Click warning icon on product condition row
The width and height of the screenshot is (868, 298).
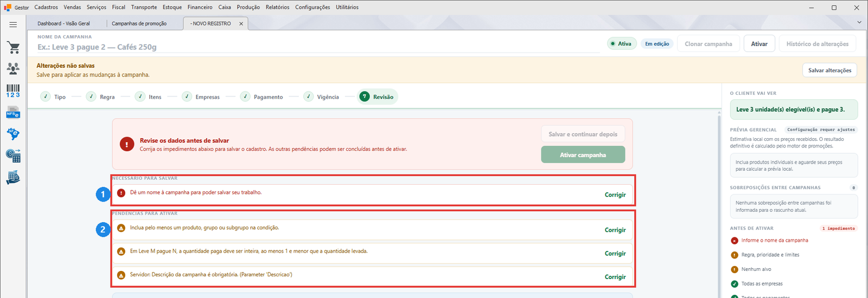(x=121, y=228)
